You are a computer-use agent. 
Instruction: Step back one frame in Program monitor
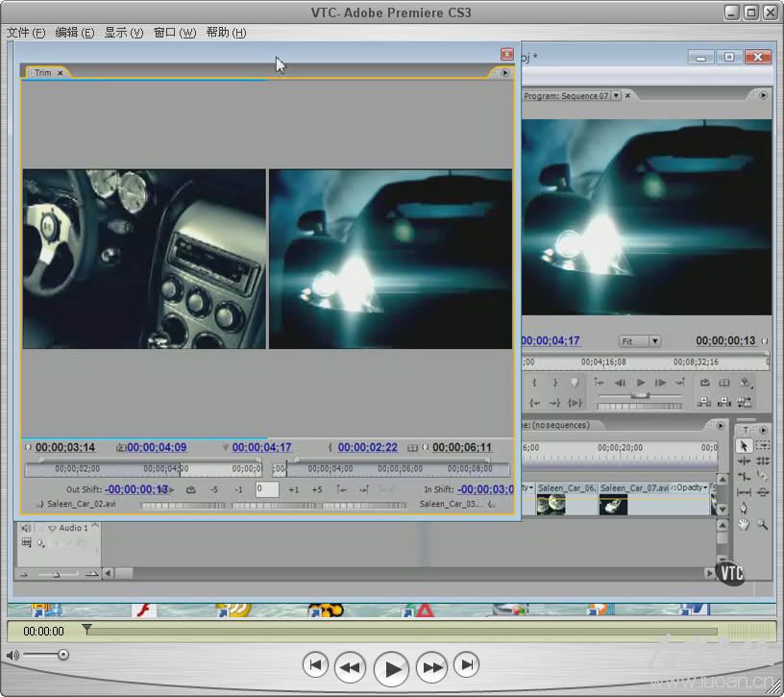point(620,383)
